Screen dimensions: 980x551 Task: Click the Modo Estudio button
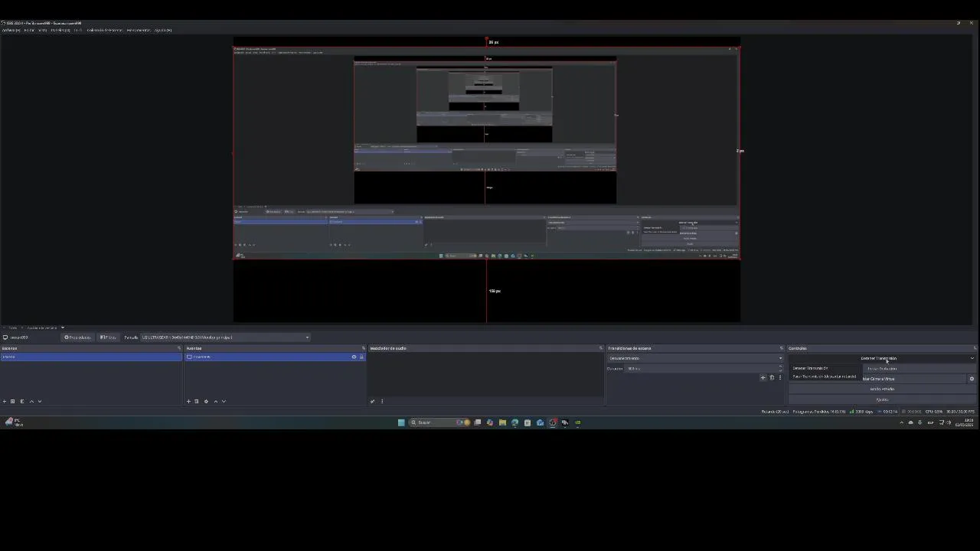pos(882,389)
